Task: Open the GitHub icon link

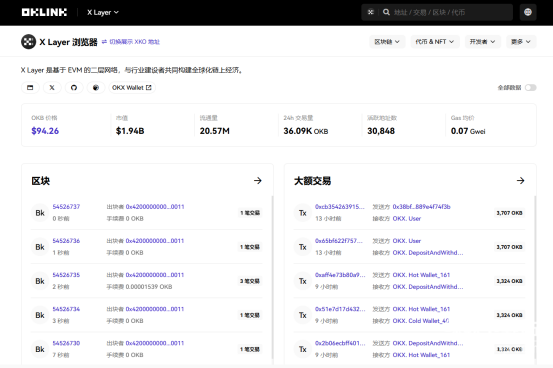Action: [x=74, y=88]
